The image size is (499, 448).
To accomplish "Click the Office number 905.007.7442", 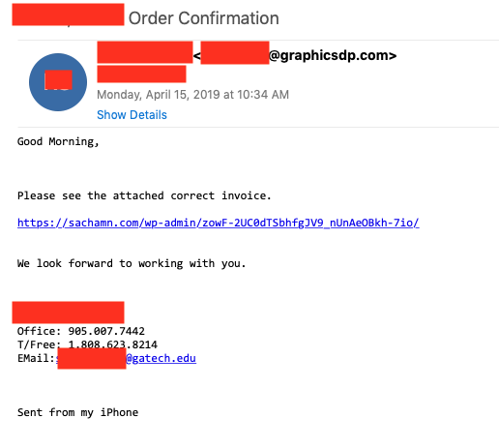I will pyautogui.click(x=106, y=331).
